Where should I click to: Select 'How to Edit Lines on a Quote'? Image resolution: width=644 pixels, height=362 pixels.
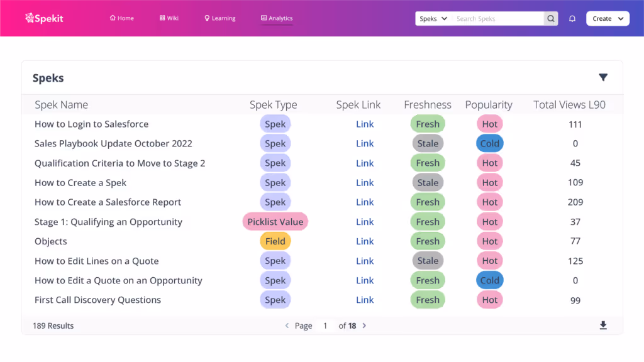click(96, 261)
